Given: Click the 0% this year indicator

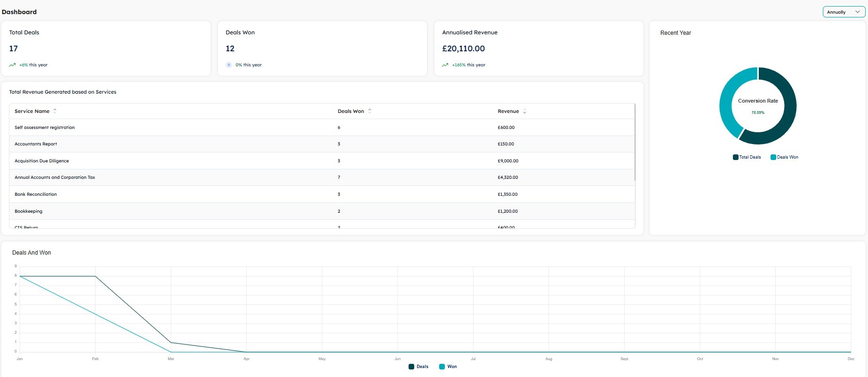Looking at the screenshot, I should coord(249,65).
